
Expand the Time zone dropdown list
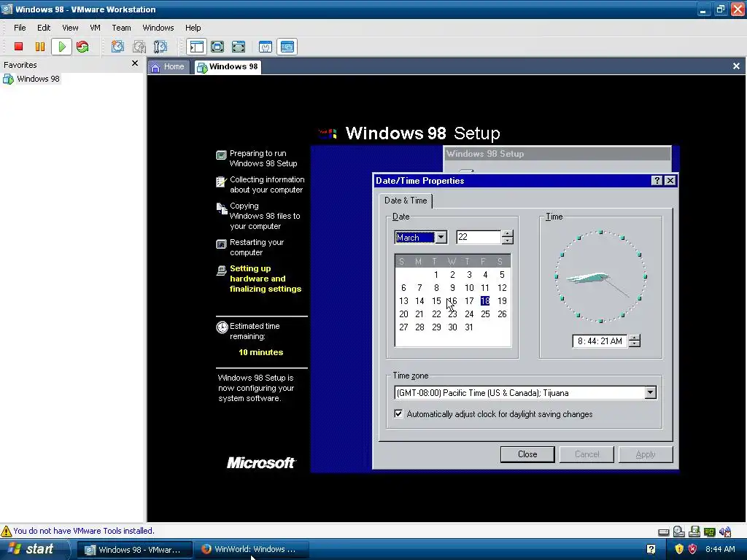pos(650,392)
